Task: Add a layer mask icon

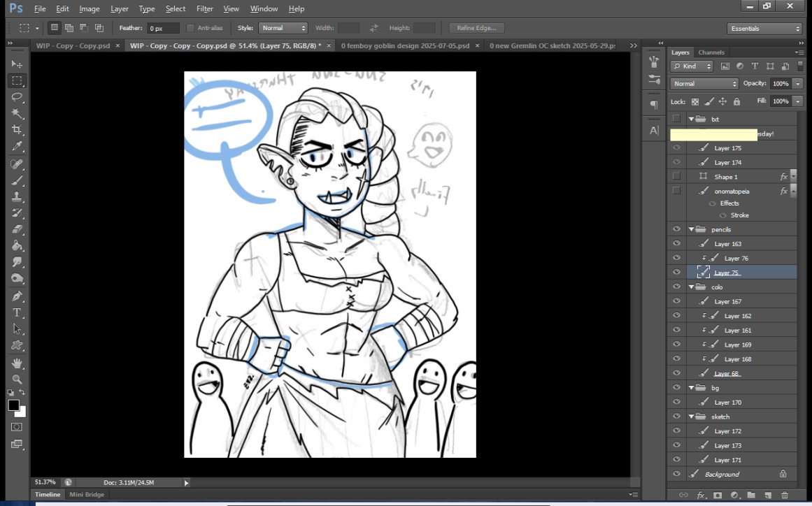Action: pyautogui.click(x=718, y=495)
